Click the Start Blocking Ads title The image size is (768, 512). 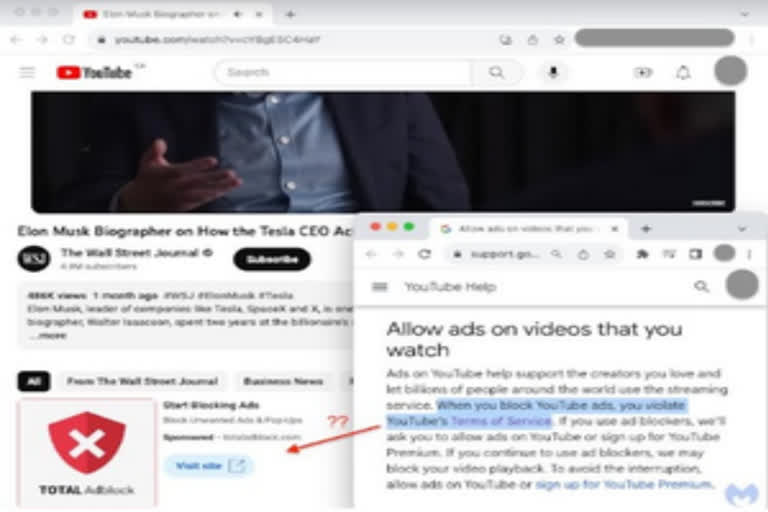pyautogui.click(x=211, y=405)
